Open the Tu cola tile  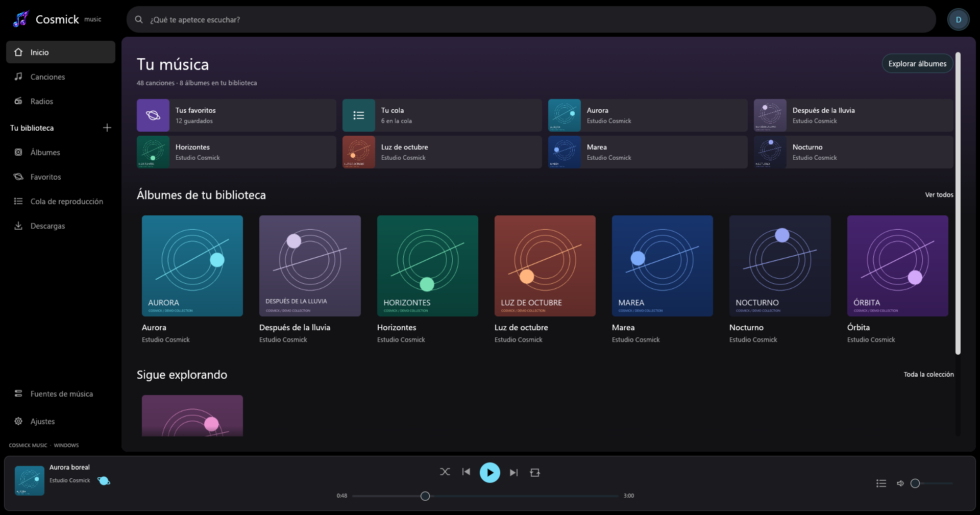pos(442,115)
